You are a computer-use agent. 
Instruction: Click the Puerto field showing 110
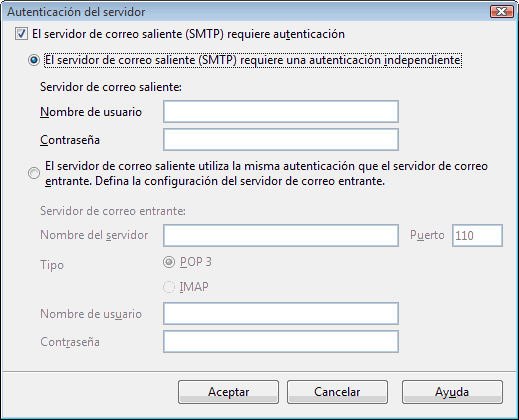[x=477, y=235]
